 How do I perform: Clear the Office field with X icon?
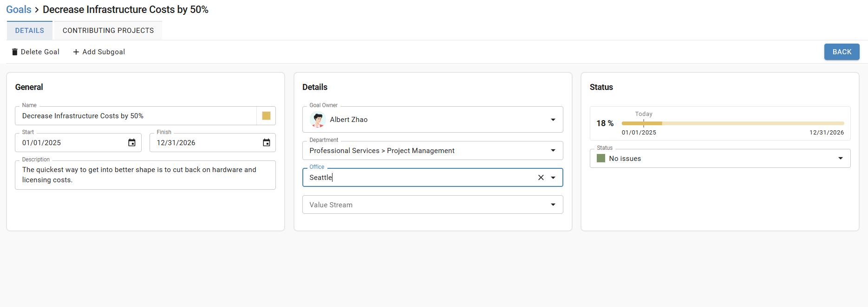tap(541, 178)
